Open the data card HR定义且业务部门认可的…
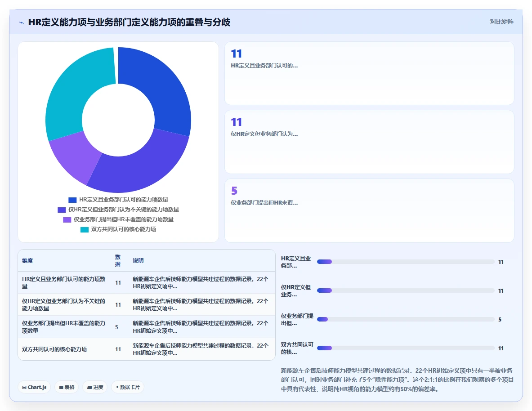532x411 pixels. tap(369, 73)
